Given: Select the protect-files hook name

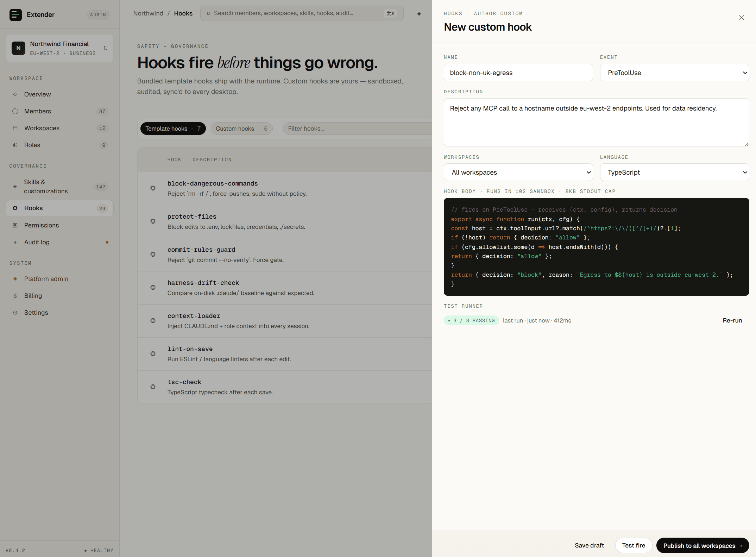Looking at the screenshot, I should (x=192, y=217).
